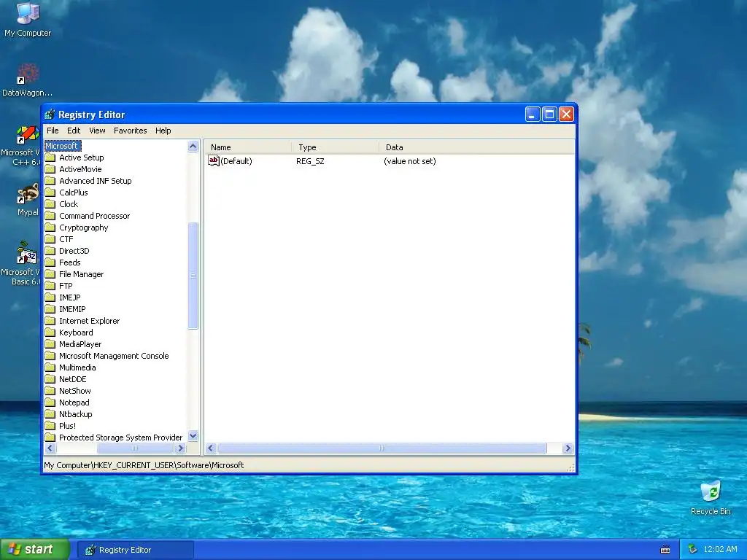The height and width of the screenshot is (560, 747).
Task: Open the Edit menu
Action: (74, 131)
